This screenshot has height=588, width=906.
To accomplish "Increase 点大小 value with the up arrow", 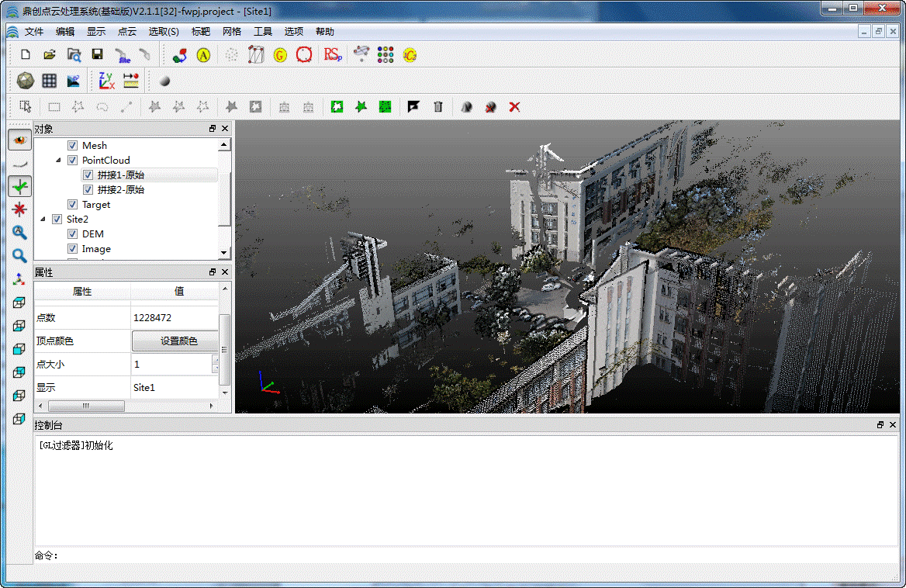I will click(215, 360).
